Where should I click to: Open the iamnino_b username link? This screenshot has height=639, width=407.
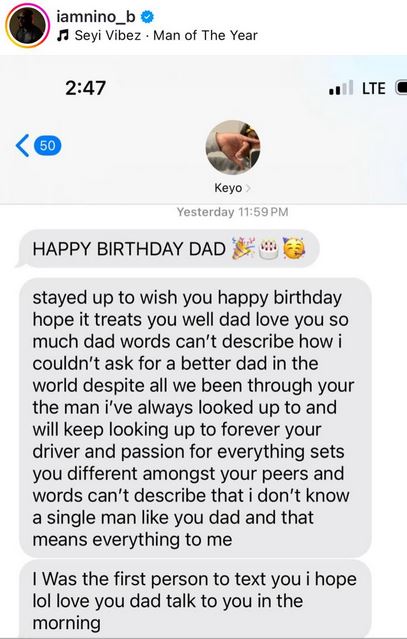(96, 17)
